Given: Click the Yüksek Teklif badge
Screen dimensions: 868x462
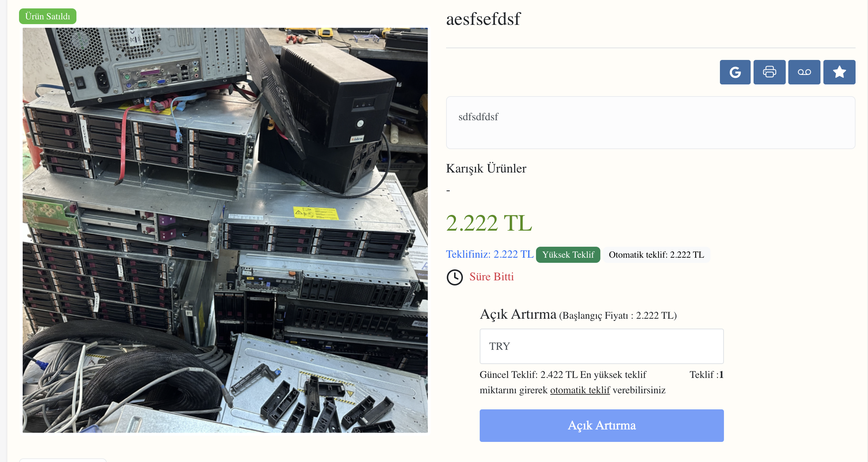Looking at the screenshot, I should [568, 255].
